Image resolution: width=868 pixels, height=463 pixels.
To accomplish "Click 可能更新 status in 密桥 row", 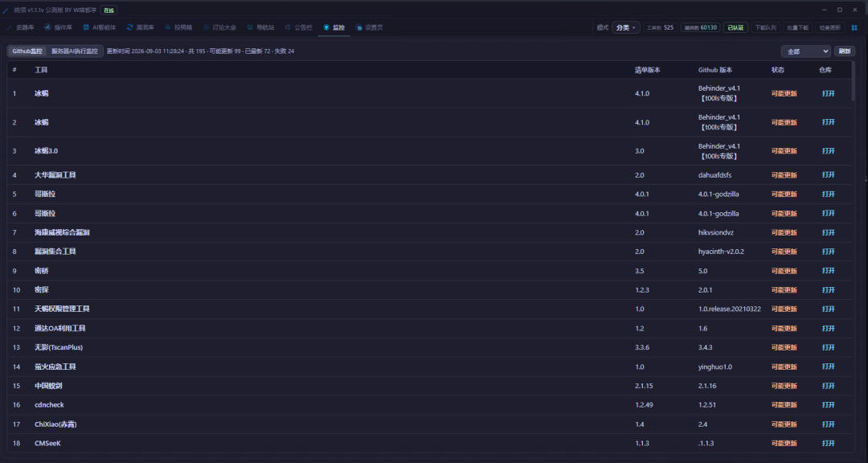I will tap(784, 271).
